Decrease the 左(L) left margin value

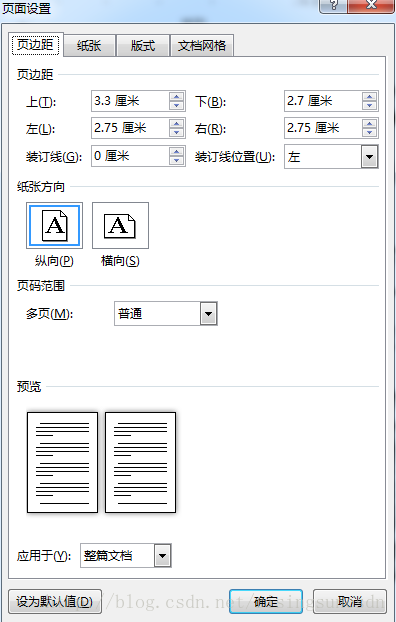pyautogui.click(x=177, y=132)
